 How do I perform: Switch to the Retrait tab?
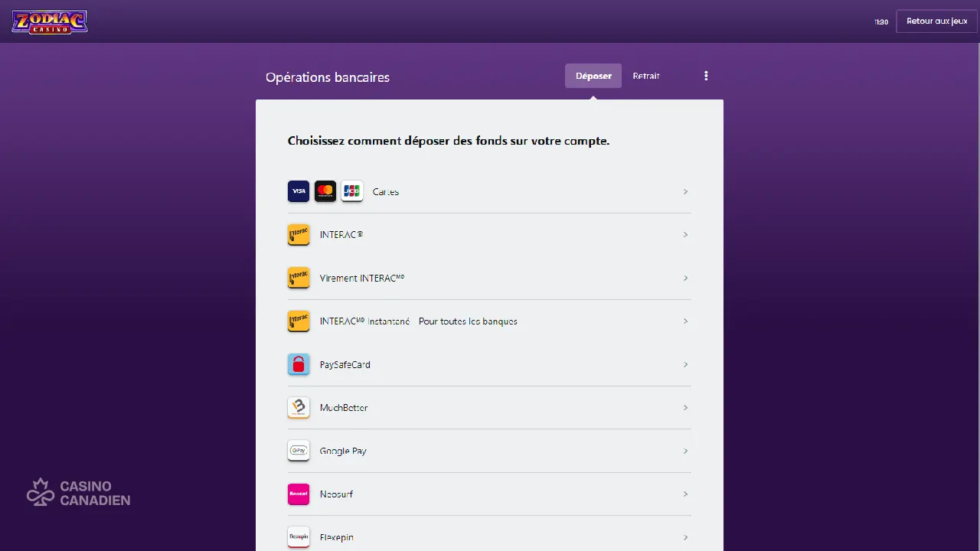646,76
